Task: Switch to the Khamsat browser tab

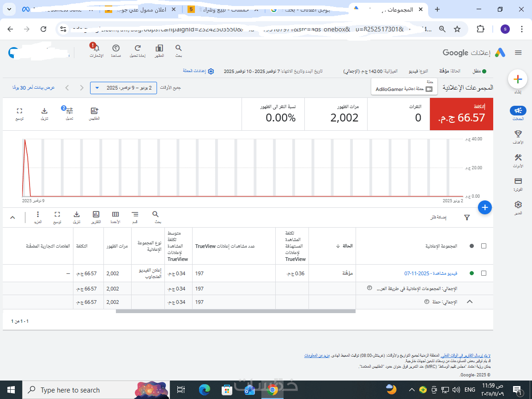Action: coord(224,10)
